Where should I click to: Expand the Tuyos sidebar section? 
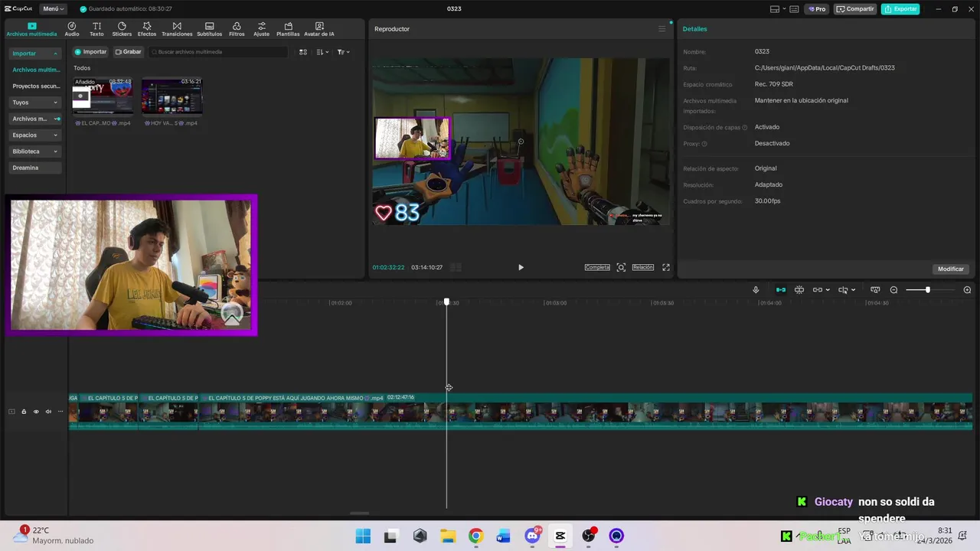(x=35, y=103)
